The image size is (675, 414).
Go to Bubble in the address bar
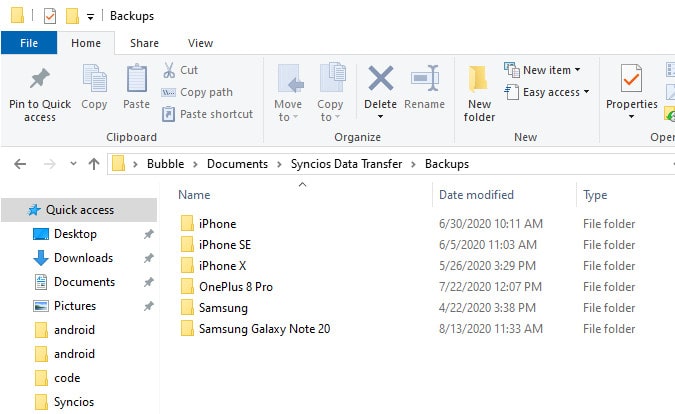tap(165, 164)
